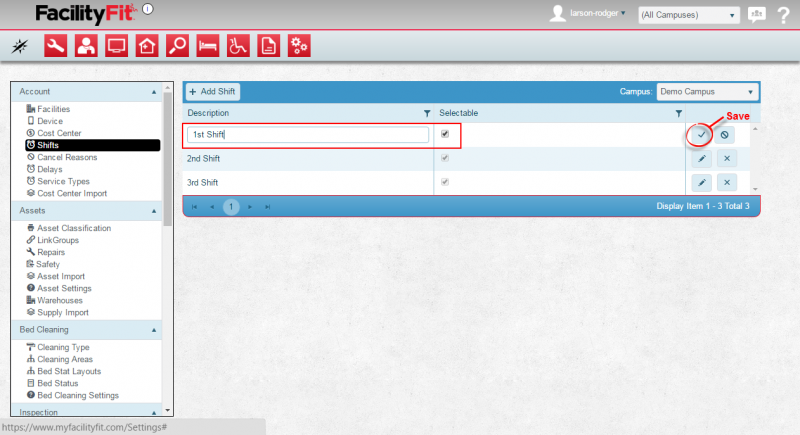Filter the Description column
This screenshot has height=435, width=800.
tap(427, 113)
